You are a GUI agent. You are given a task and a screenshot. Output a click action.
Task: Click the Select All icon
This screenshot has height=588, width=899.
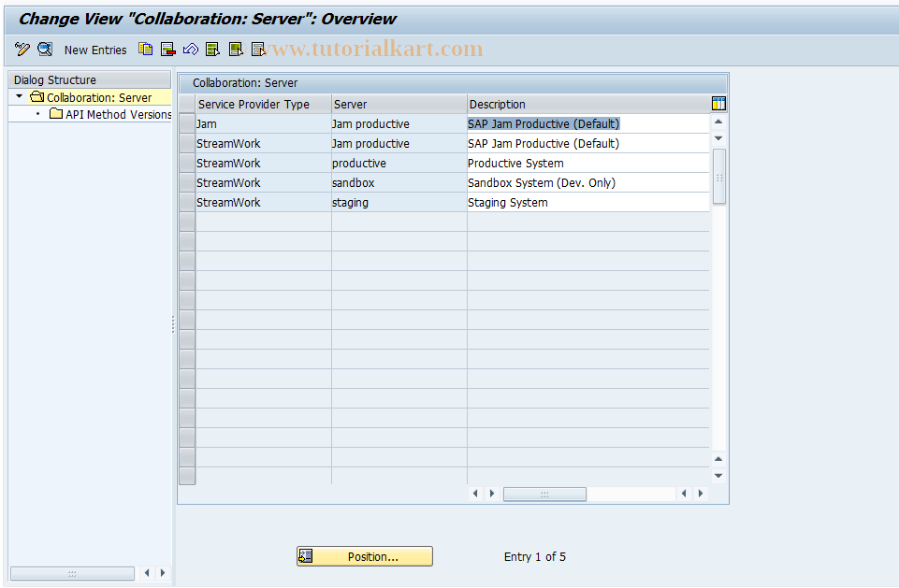pyautogui.click(x=212, y=50)
